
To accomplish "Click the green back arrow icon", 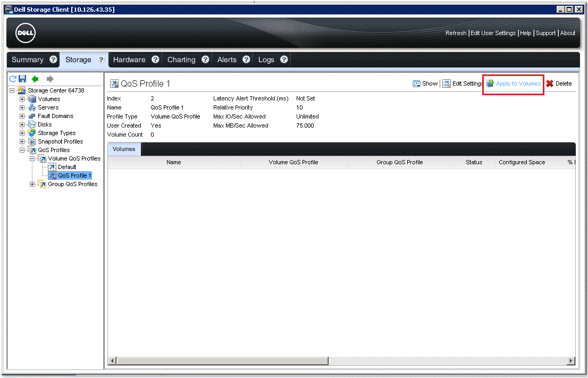I will (x=35, y=79).
